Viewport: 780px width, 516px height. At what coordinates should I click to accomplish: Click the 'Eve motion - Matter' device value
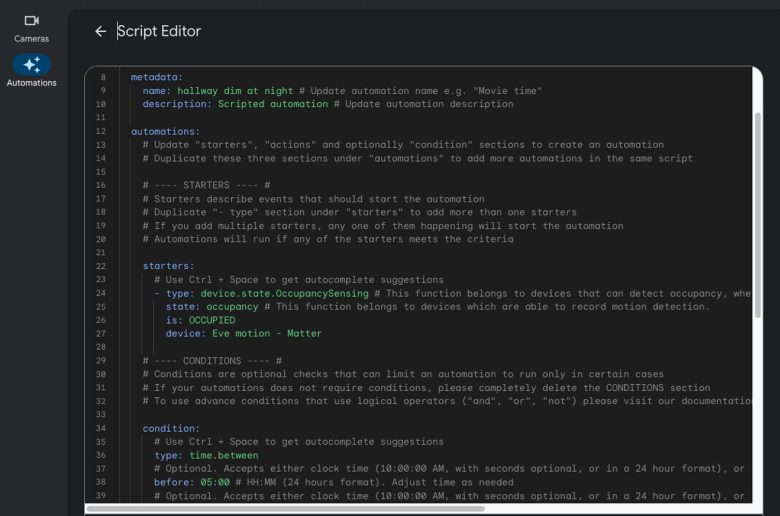point(267,333)
